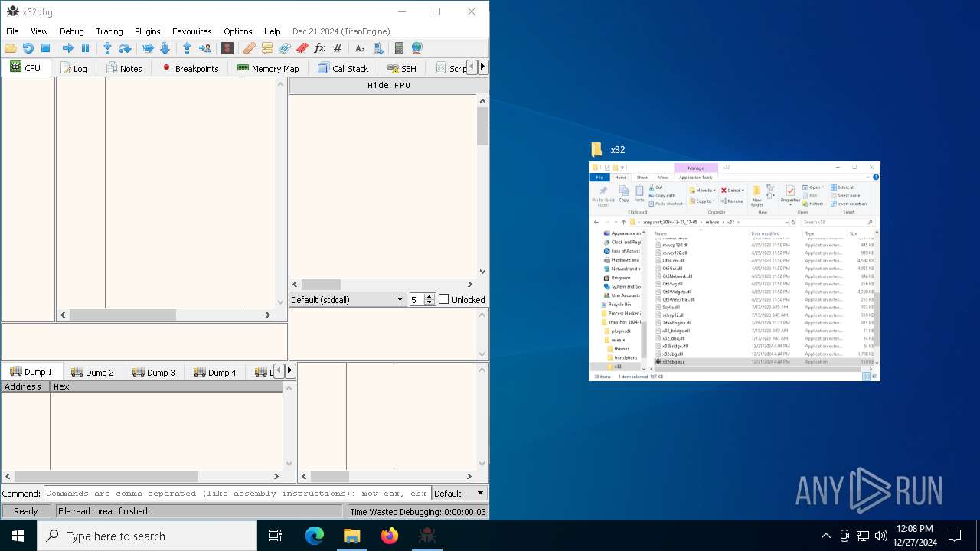Image resolution: width=980 pixels, height=551 pixels.
Task: Switch to the Memory Map tab
Action: click(268, 68)
